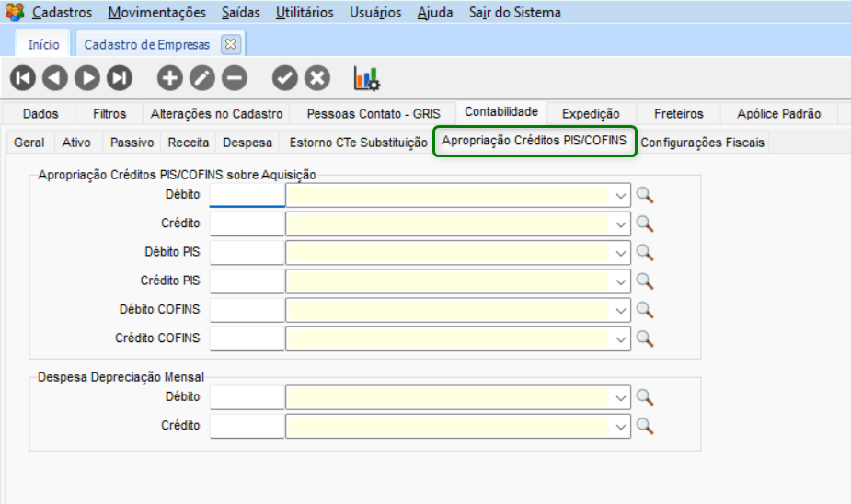Image resolution: width=851 pixels, height=504 pixels.
Task: Expand the Crédito PIS dropdown
Action: [621, 281]
